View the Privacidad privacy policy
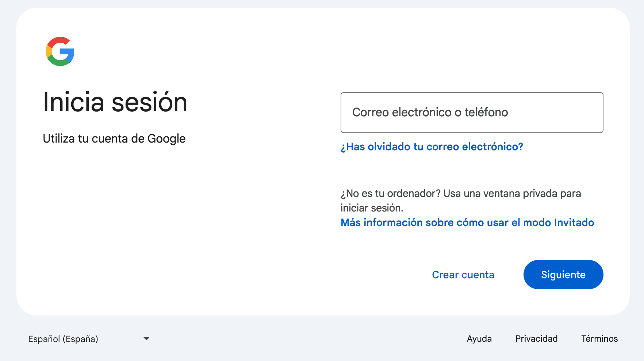The image size is (644, 361). (536, 338)
